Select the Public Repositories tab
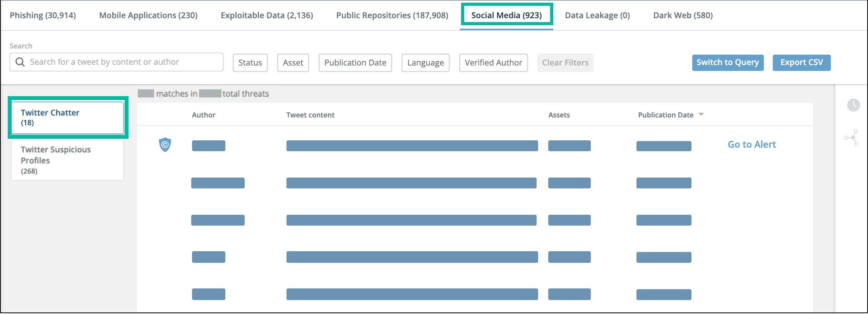Screen dimensions: 868x314 click(392, 16)
